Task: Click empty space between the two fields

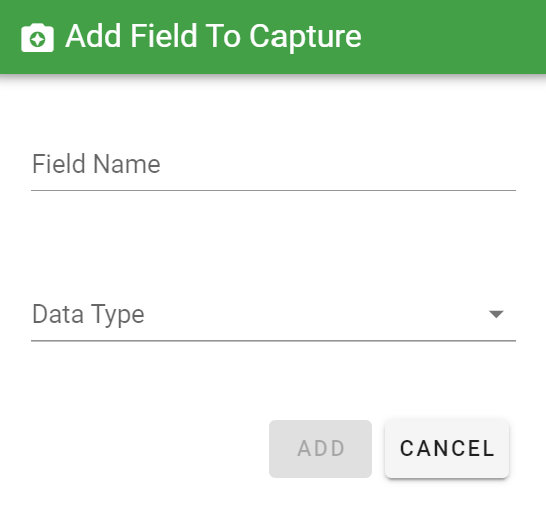Action: pos(273,240)
